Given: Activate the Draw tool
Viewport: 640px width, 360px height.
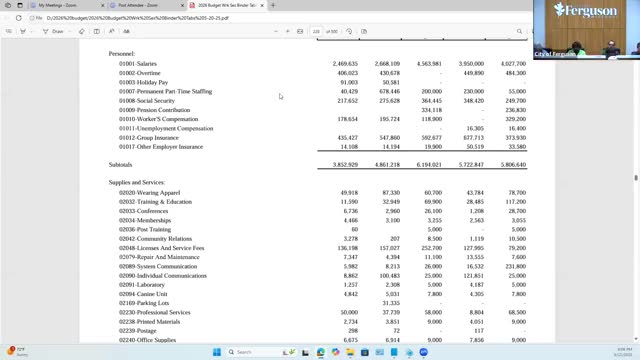Looking at the screenshot, I should tap(53, 31).
